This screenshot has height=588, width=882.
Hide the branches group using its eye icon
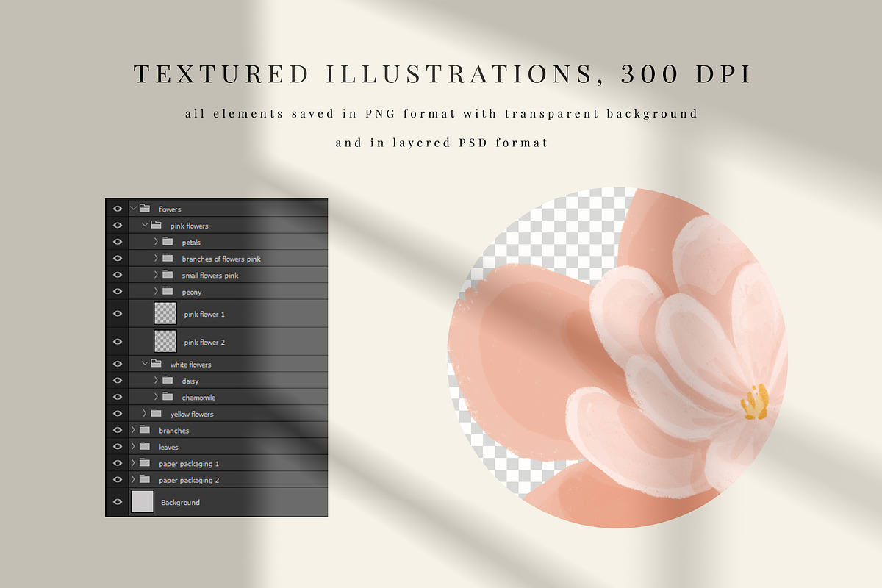pyautogui.click(x=117, y=430)
